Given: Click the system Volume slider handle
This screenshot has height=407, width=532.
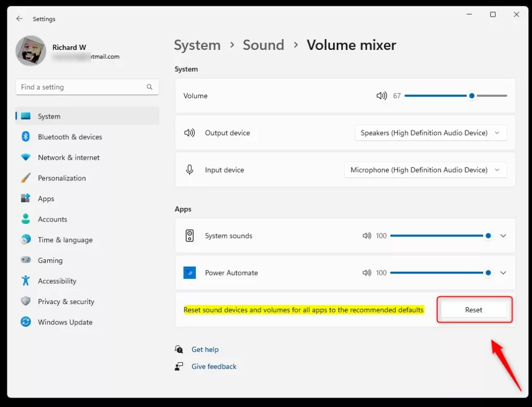Looking at the screenshot, I should point(472,96).
